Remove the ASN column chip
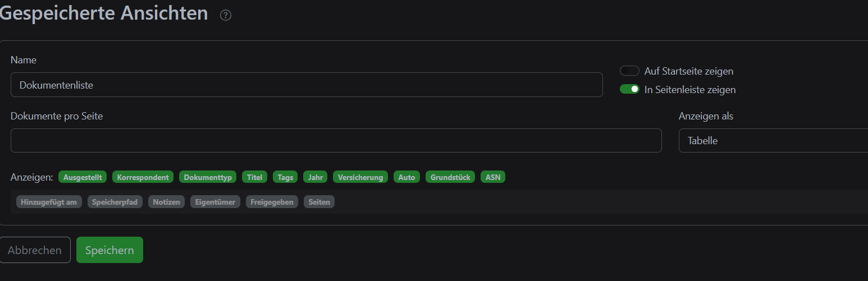 (493, 177)
